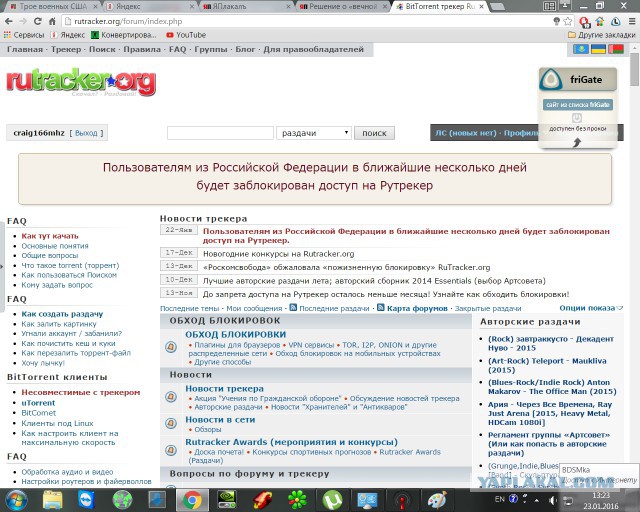Open the VPN сервисы subforum link
640x512 pixels.
(x=311, y=345)
